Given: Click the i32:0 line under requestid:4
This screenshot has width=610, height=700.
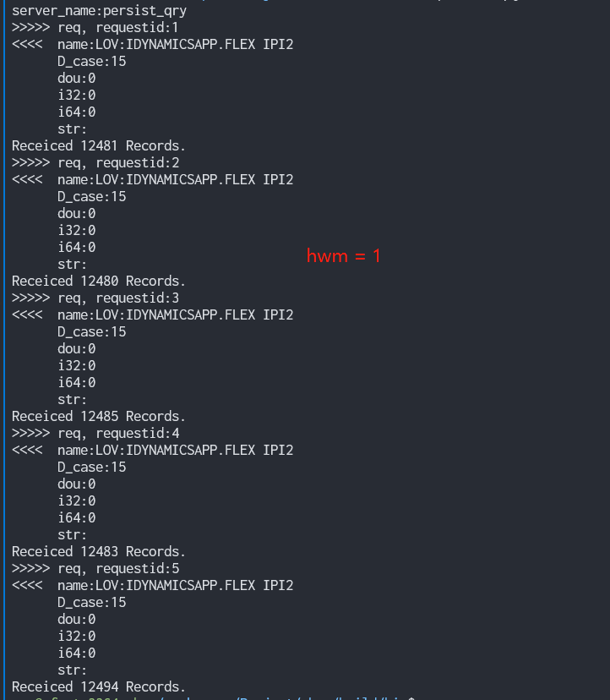Looking at the screenshot, I should [76, 500].
